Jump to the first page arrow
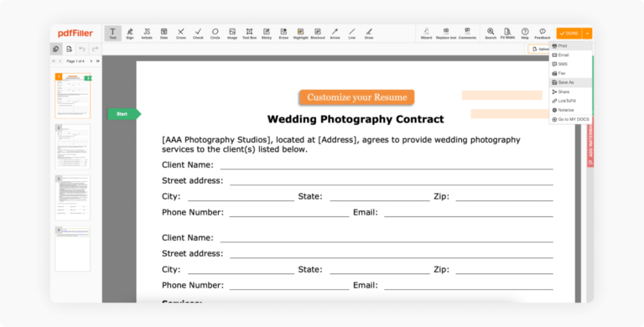The image size is (644, 327). (x=54, y=61)
